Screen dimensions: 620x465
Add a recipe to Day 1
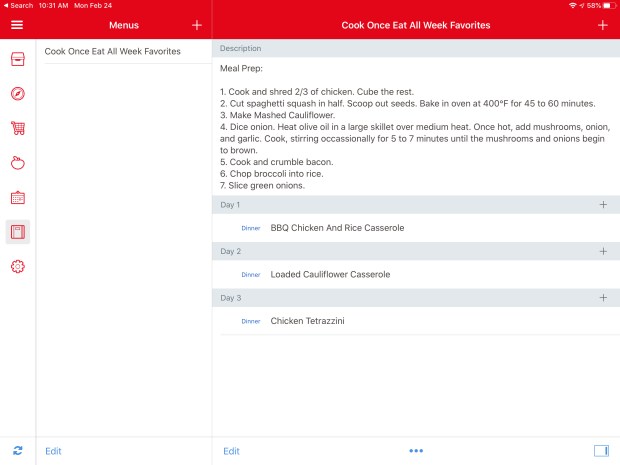coord(602,205)
